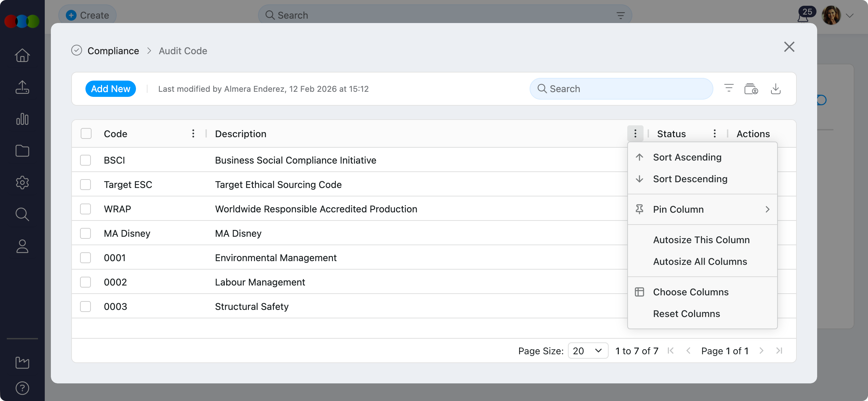
Task: Open the Page Size dropdown
Action: [588, 351]
